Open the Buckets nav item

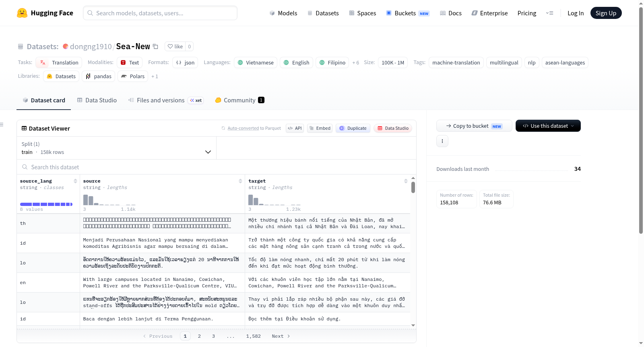[x=408, y=13]
